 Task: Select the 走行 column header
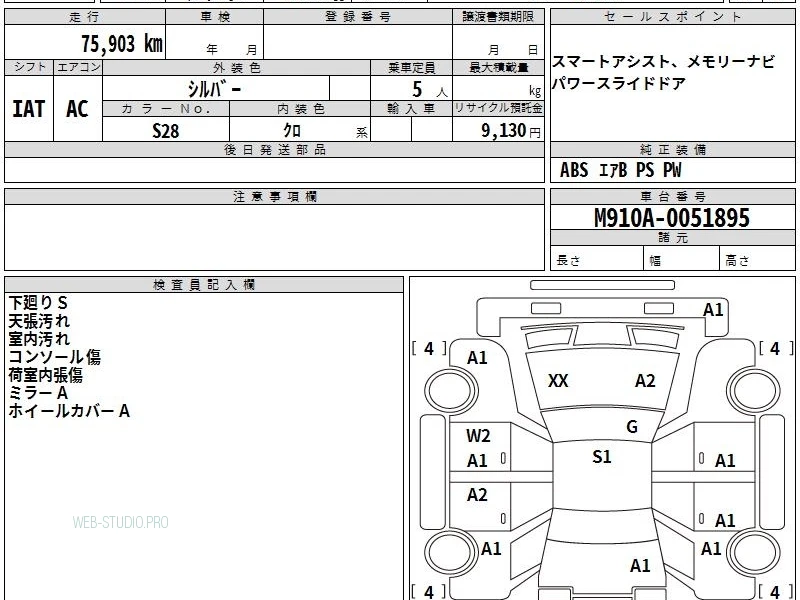[x=85, y=17]
